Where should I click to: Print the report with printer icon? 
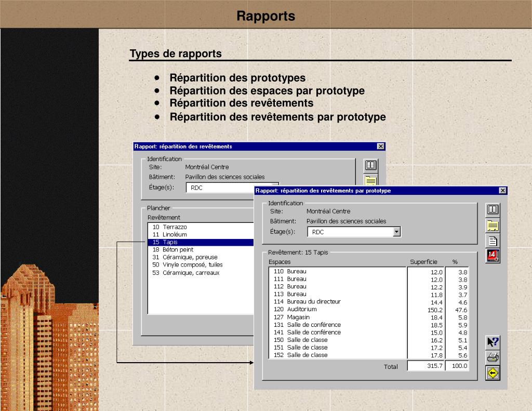[493, 357]
